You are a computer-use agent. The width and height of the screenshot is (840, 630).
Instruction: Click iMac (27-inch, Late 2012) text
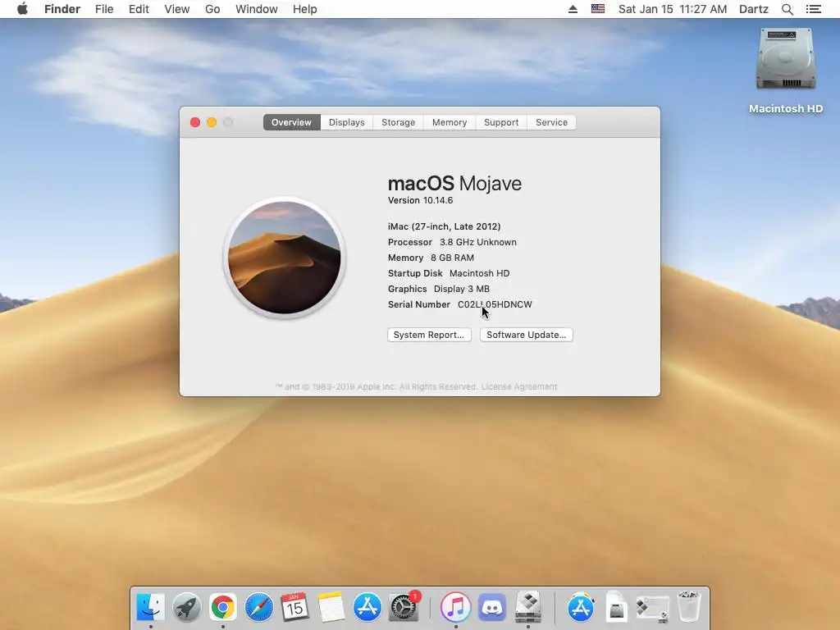[x=444, y=226]
